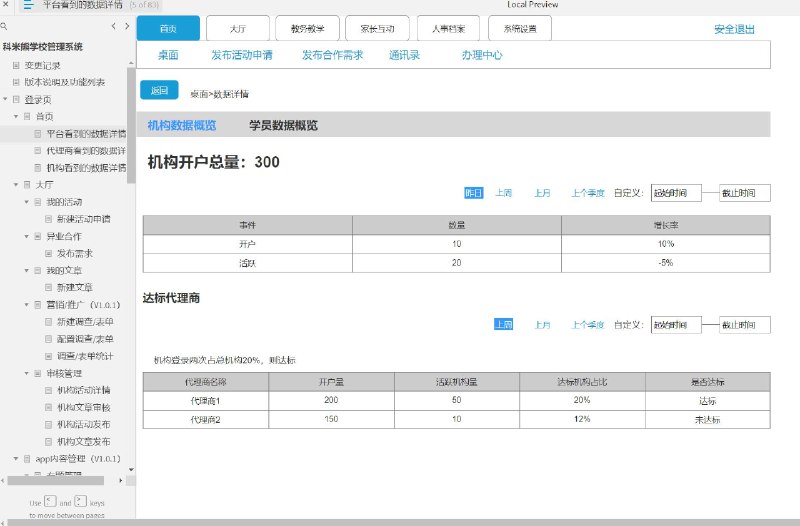
Task: Select 上个季度 filter under 机构开户总量
Action: coord(587,193)
